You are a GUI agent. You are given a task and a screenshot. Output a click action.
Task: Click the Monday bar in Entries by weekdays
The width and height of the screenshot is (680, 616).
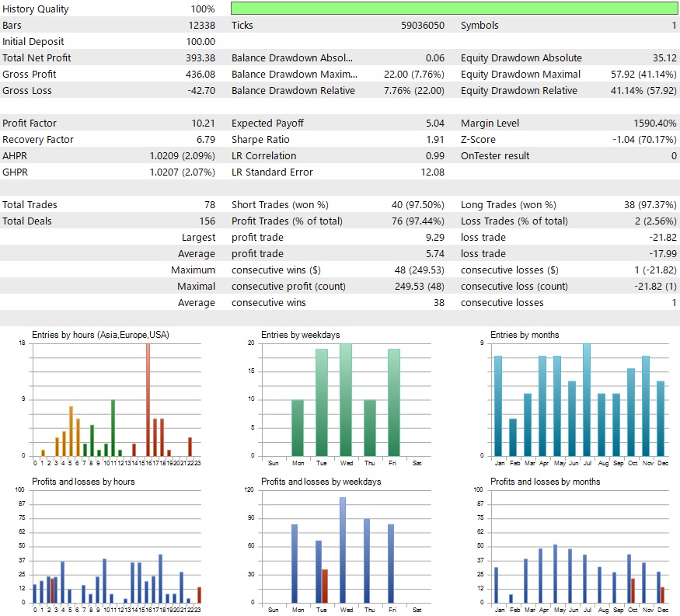[x=299, y=427]
